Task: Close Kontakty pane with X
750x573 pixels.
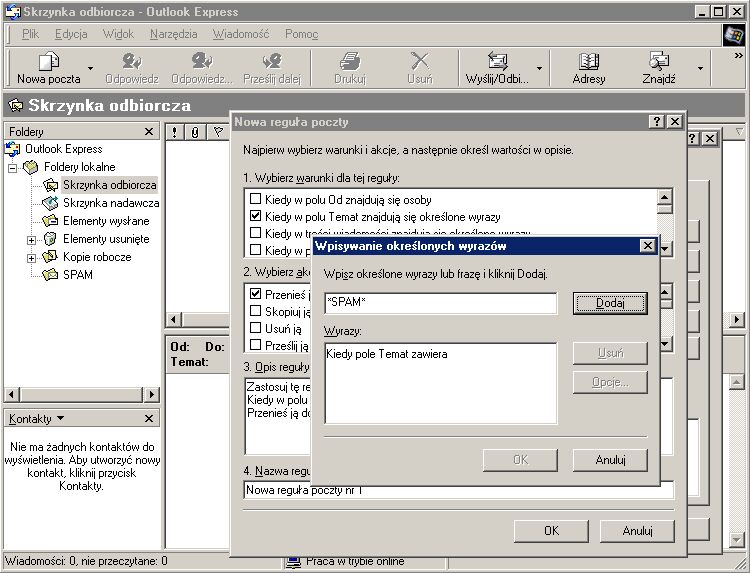Action: coord(149,419)
